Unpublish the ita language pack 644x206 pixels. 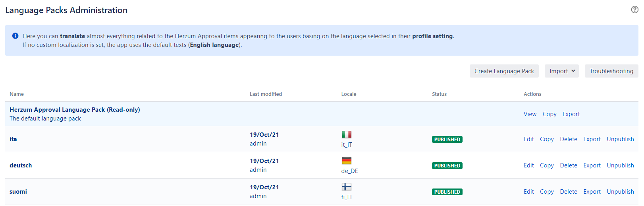[620, 139]
